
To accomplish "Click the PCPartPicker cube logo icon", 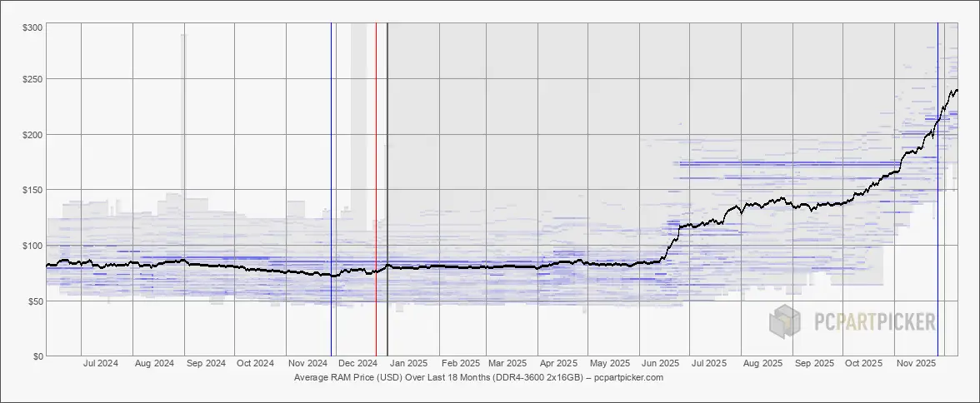I will pos(786,323).
